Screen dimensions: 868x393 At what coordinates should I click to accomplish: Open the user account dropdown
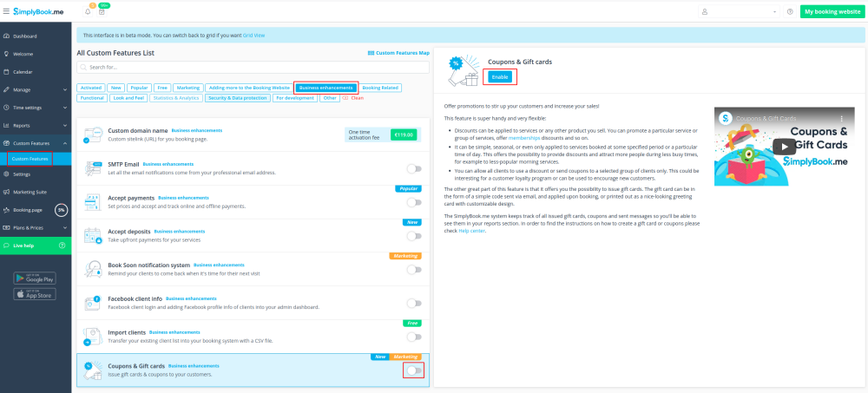click(x=738, y=12)
